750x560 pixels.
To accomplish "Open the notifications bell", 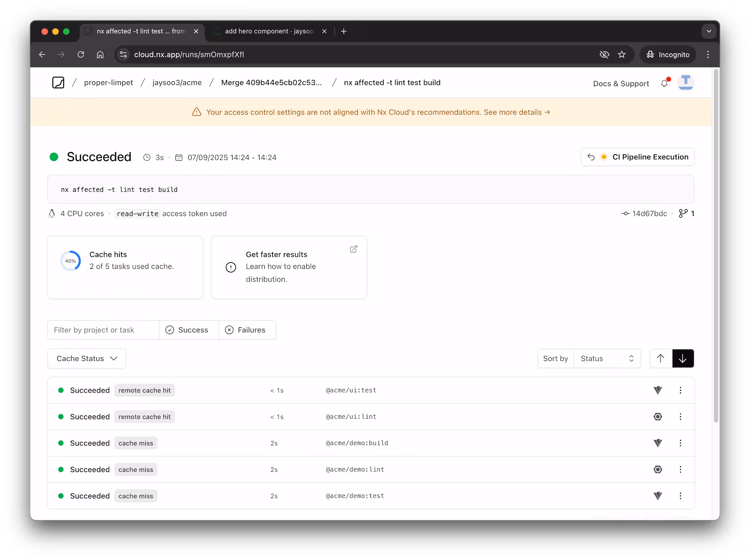I will 664,84.
